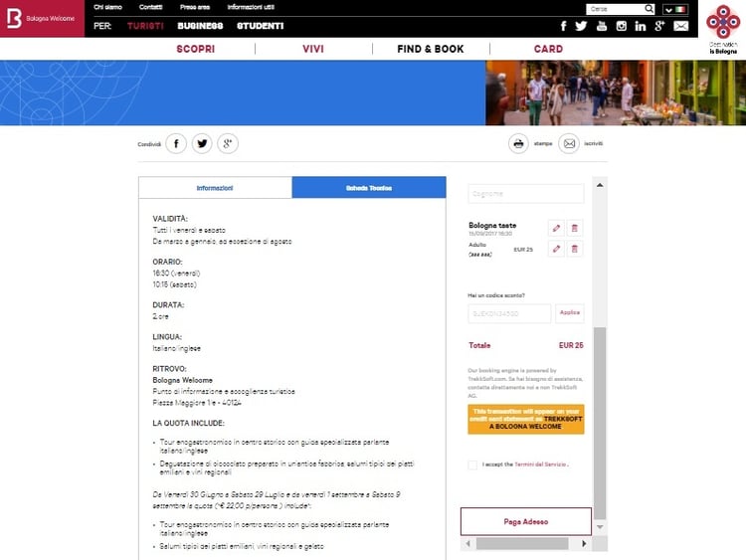This screenshot has width=746, height=560.
Task: Accept the Termini del Servizio checkbox
Action: [472, 465]
